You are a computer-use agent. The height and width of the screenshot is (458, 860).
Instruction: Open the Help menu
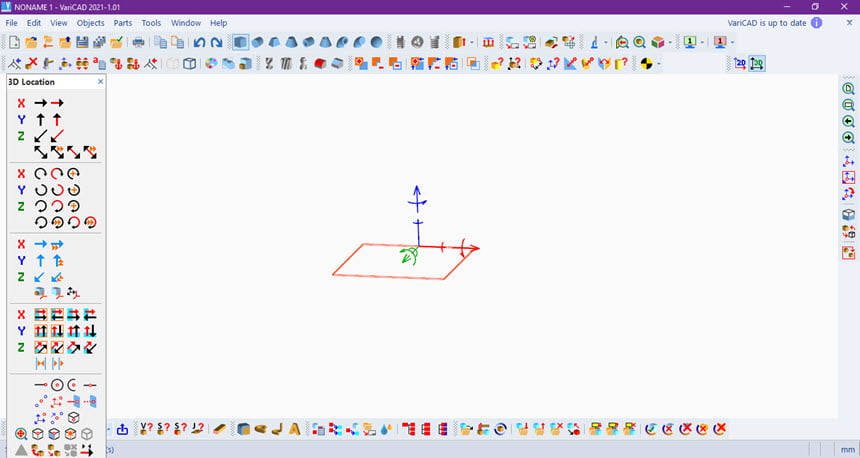[218, 23]
